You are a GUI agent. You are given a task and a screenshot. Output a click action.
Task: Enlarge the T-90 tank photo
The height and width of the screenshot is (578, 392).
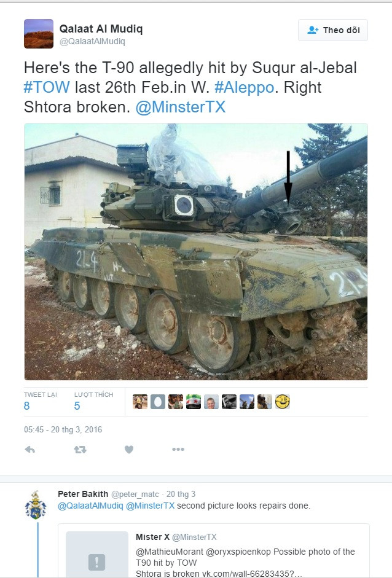tap(196, 251)
